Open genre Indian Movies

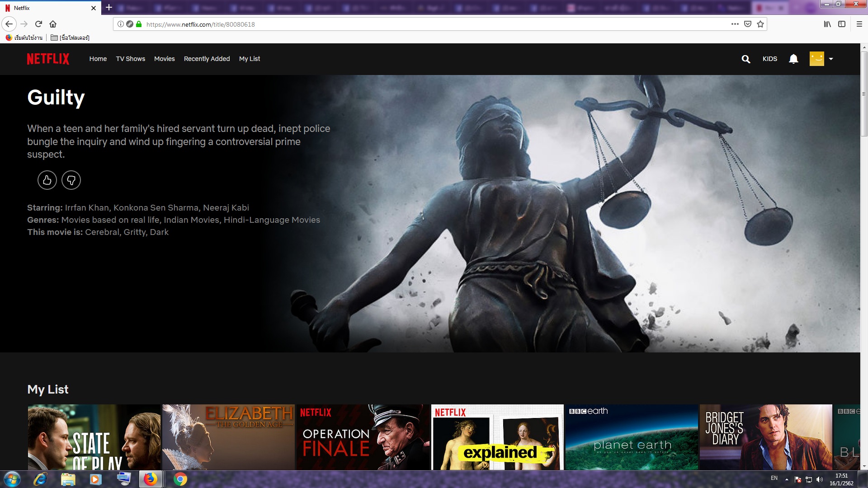coord(192,220)
